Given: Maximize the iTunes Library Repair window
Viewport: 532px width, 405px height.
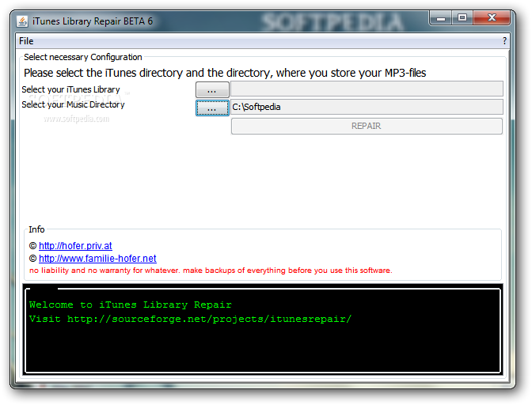Looking at the screenshot, I should coord(462,18).
